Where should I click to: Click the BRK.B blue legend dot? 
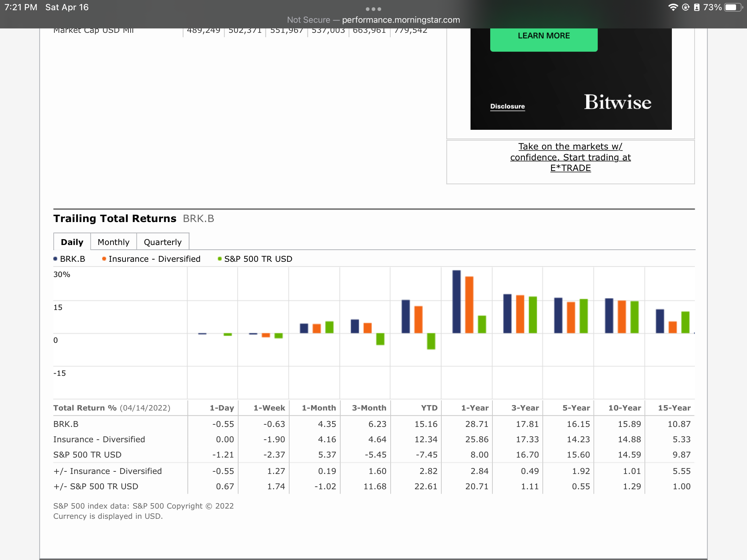[x=55, y=259]
